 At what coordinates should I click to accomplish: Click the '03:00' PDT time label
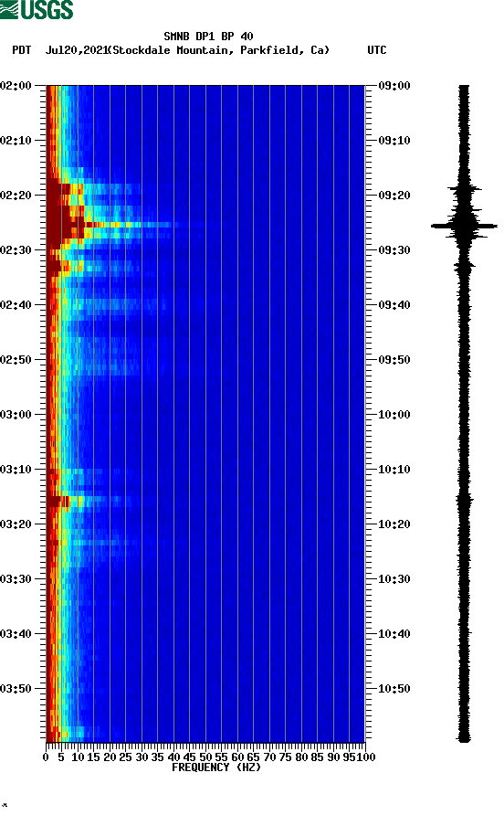point(16,414)
